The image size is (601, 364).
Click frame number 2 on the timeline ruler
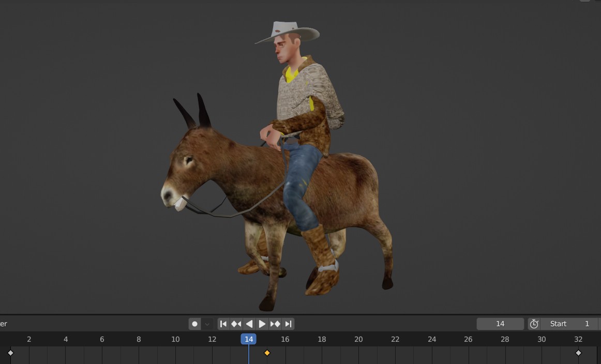(29, 339)
